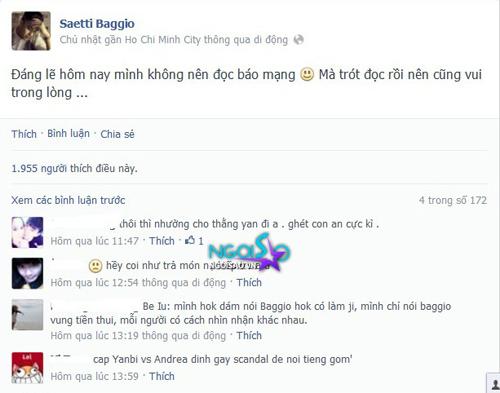Click the sad-face emoticon in the second comment
Screen dimensions: 500x393
coord(95,266)
